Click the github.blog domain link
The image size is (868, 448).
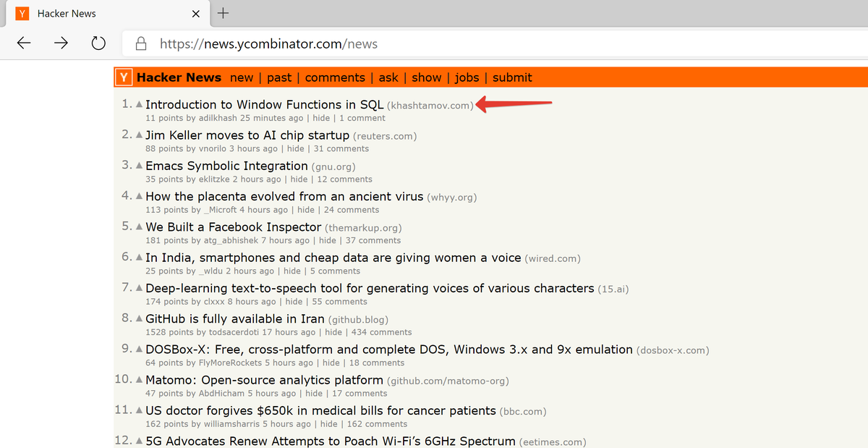click(358, 319)
